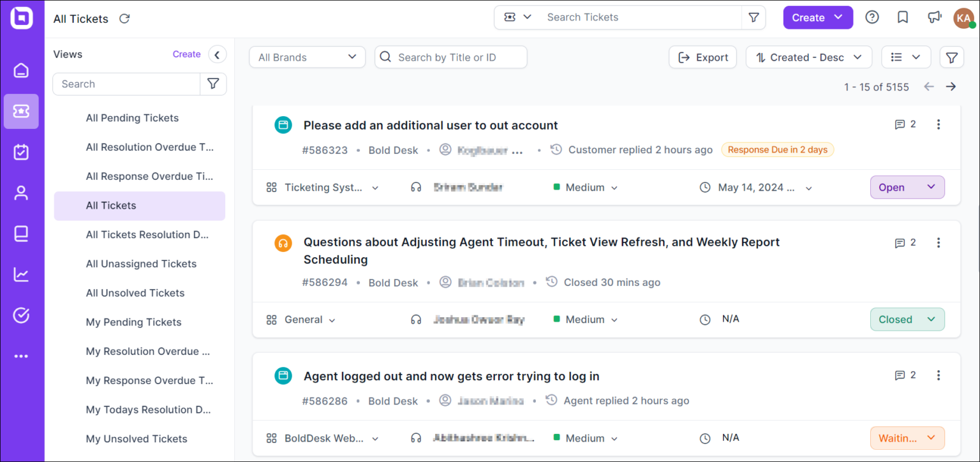The width and height of the screenshot is (980, 462).
Task: Open the Tickets module icon
Action: [x=22, y=111]
